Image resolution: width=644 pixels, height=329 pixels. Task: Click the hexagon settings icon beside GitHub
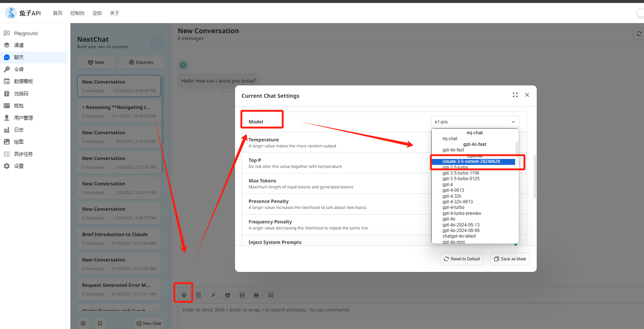(x=83, y=323)
